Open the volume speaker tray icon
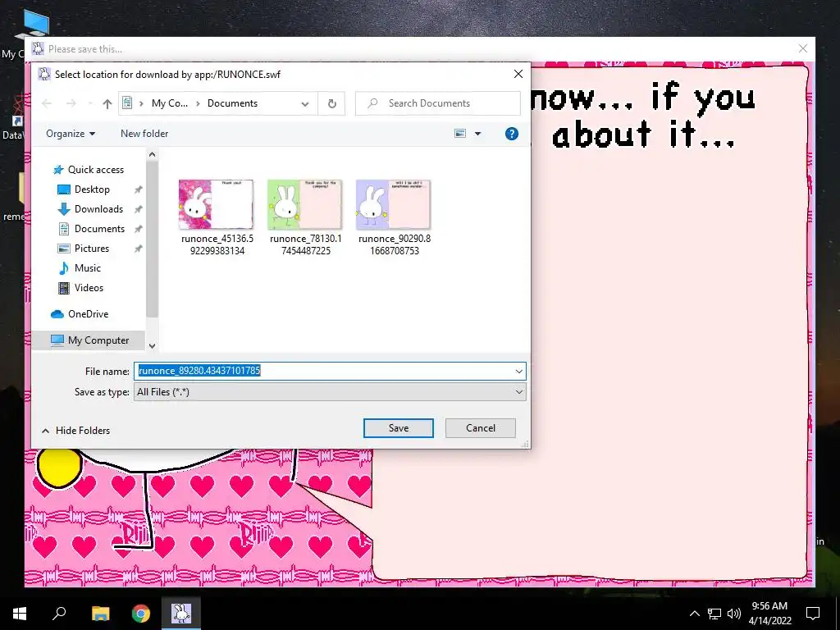This screenshot has height=630, width=840. point(734,614)
